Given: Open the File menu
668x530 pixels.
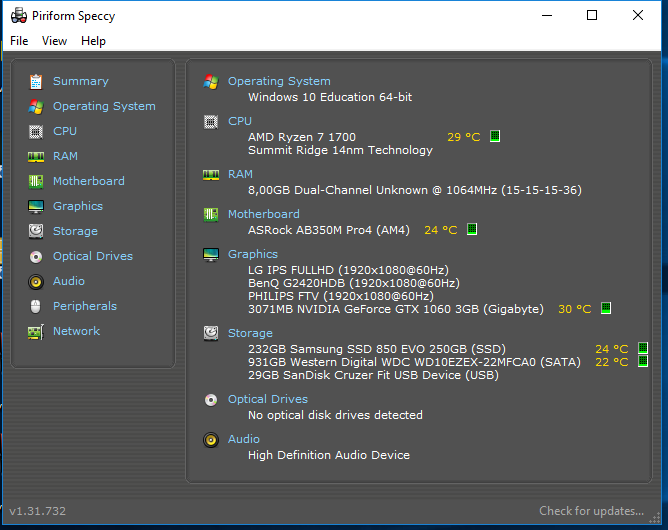Looking at the screenshot, I should pyautogui.click(x=19, y=41).
